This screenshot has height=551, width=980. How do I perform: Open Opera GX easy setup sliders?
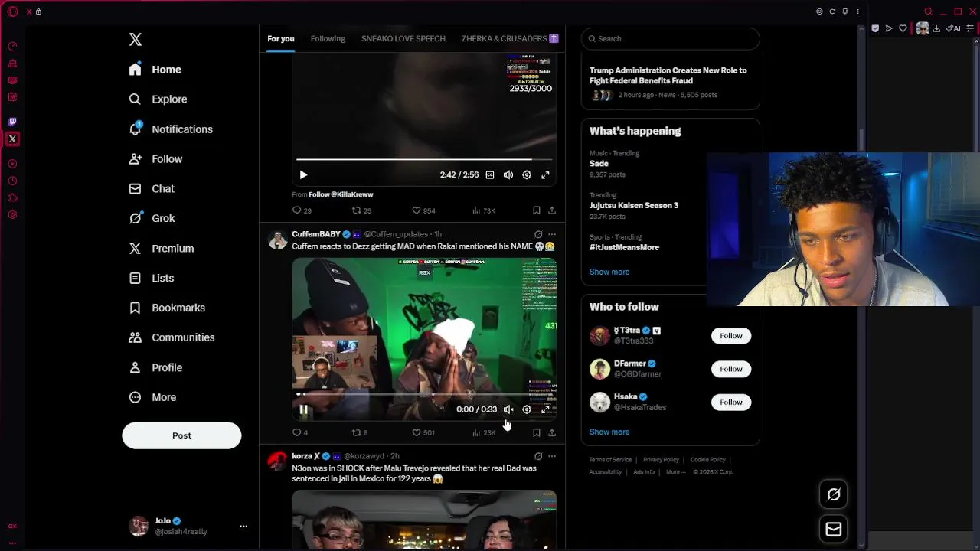coord(969,28)
